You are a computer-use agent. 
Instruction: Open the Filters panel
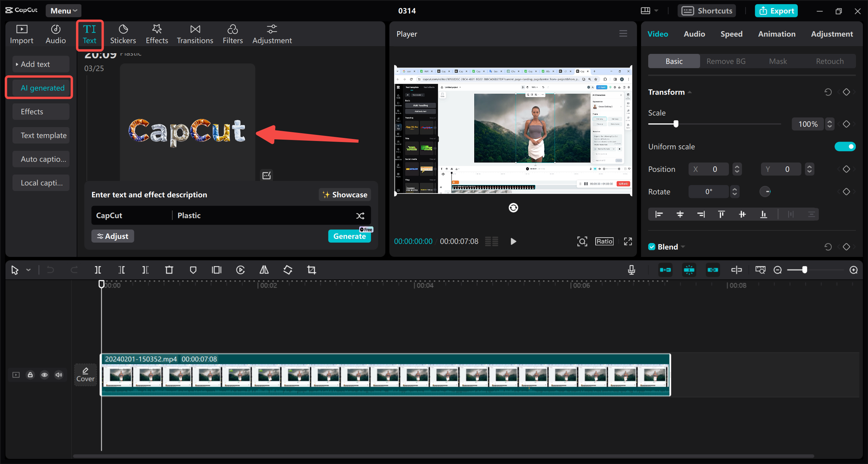point(233,34)
